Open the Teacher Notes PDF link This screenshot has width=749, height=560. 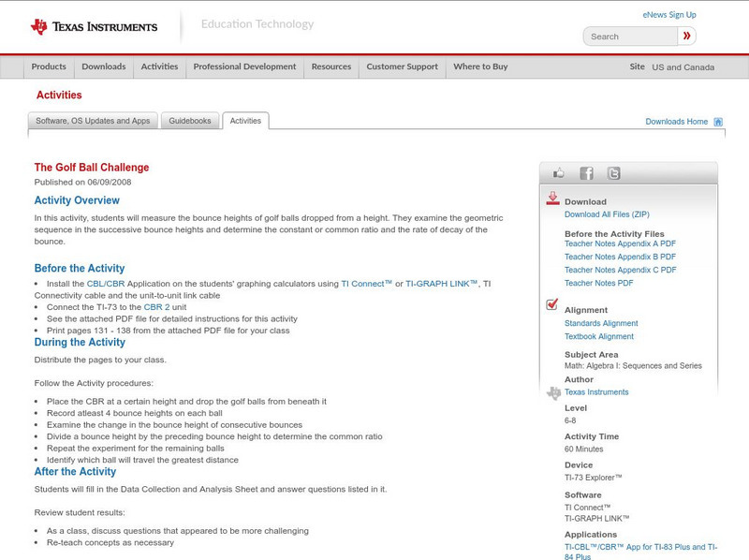pyautogui.click(x=598, y=284)
